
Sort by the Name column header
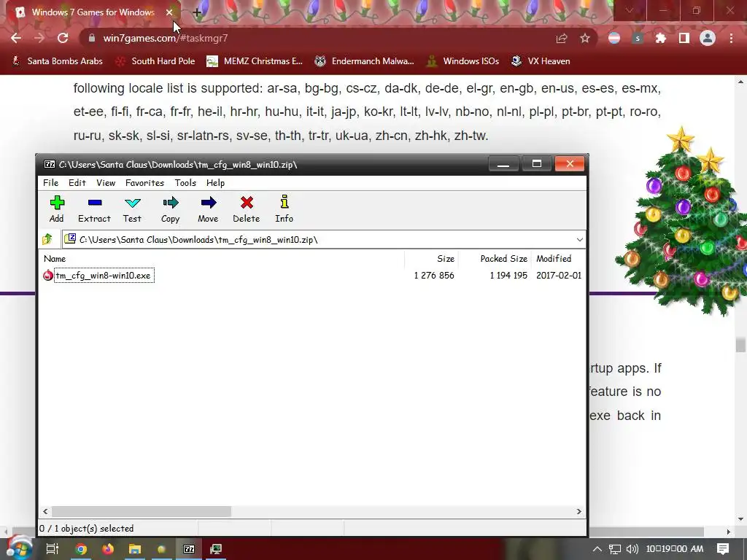click(x=55, y=259)
